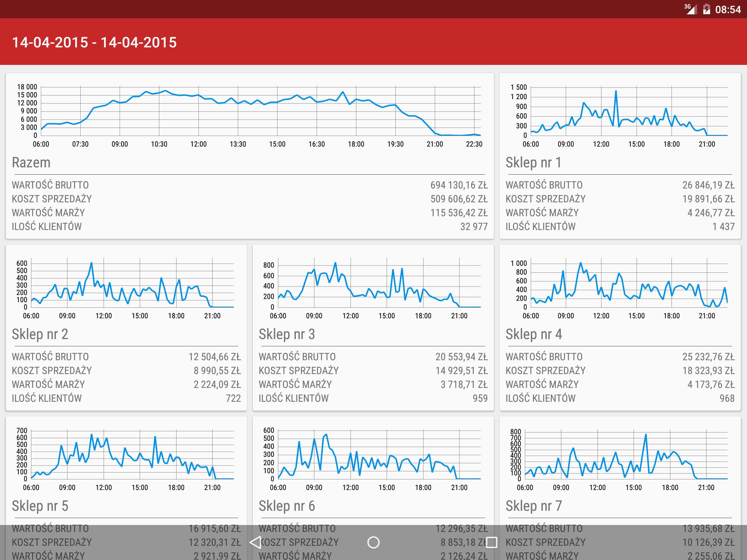
Task: Tap the 18 000 axis label on Razem chart
Action: tap(27, 87)
